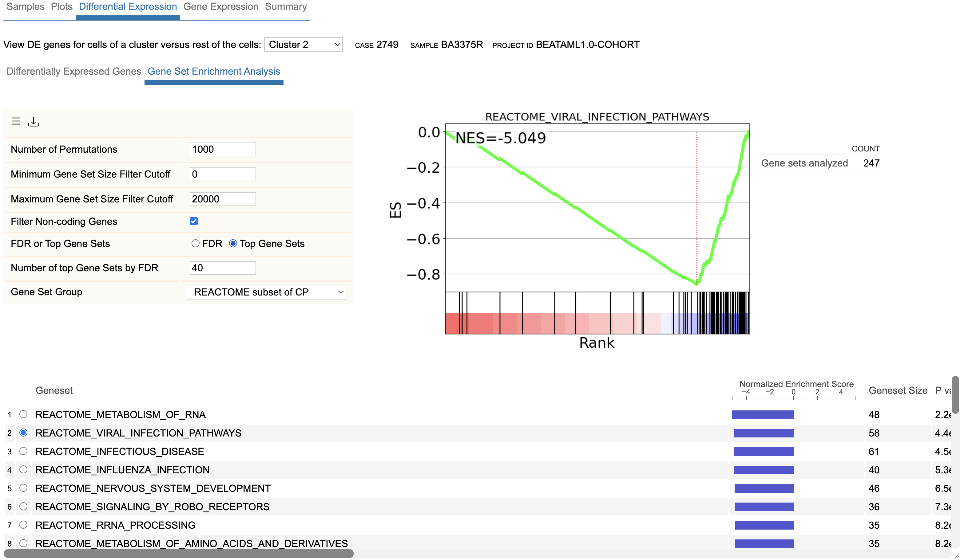Expand the Gene Set Group dropdown
Viewport: 968px width, 560px height.
(x=266, y=292)
